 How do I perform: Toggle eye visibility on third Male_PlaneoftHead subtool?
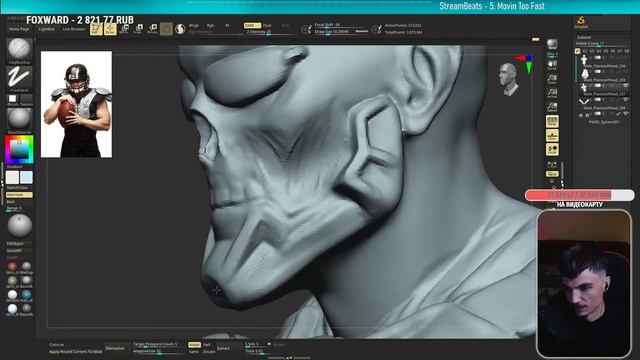[x=626, y=86]
